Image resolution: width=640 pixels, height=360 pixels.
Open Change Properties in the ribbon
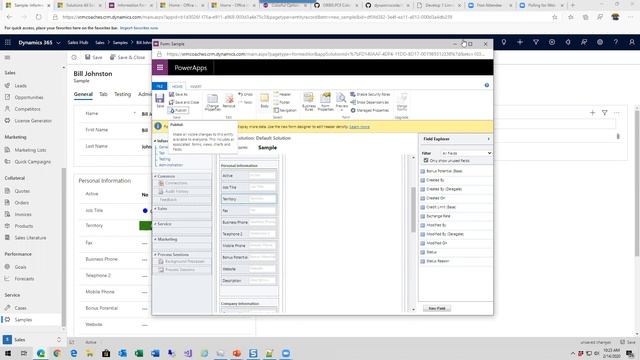click(213, 102)
